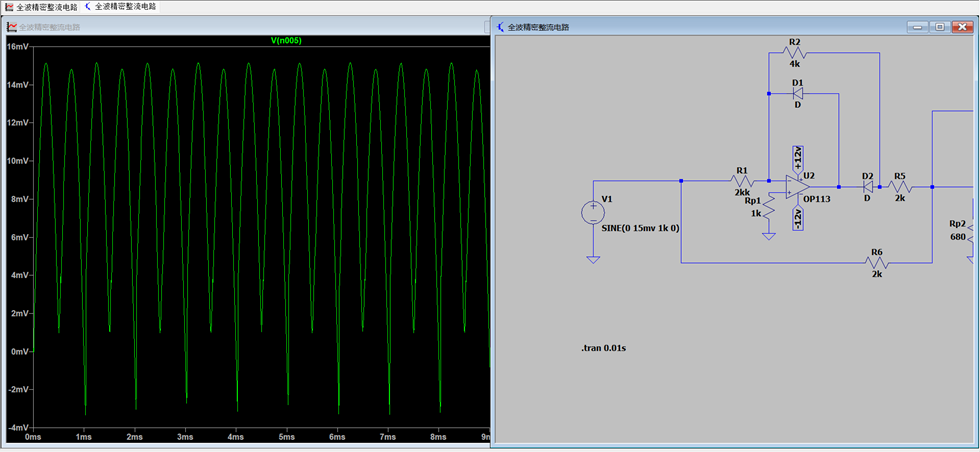Click the D value under D1
The image size is (980, 452).
tap(798, 105)
